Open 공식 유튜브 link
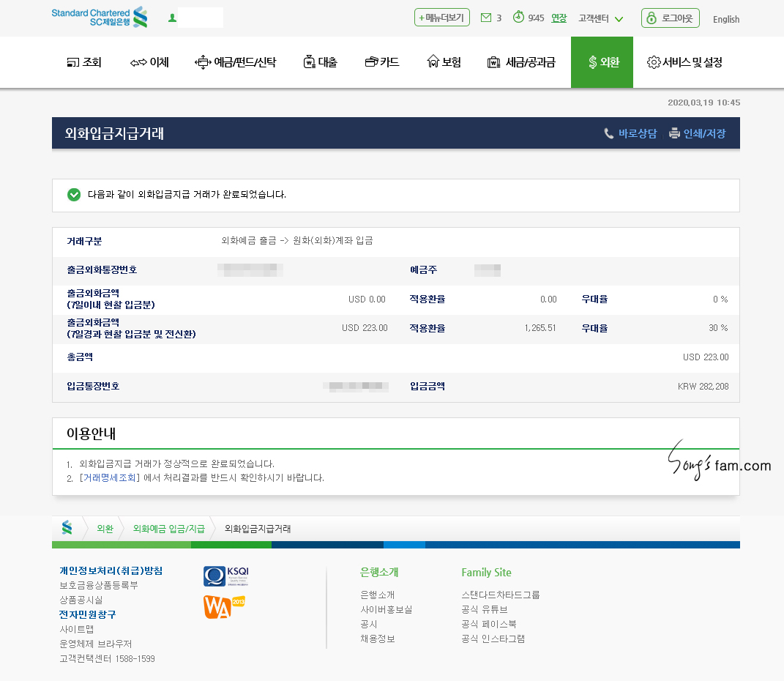This screenshot has width=784, height=681. point(485,609)
